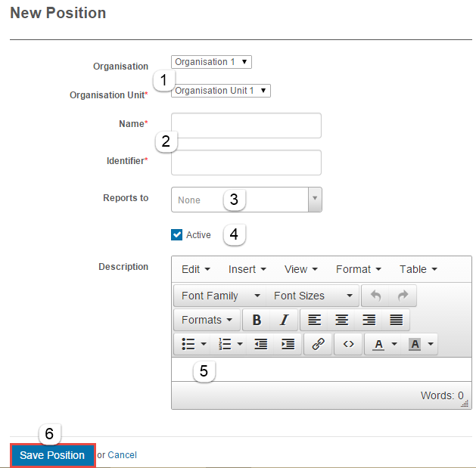This screenshot has height=468, width=476.
Task: Open the Organisation dropdown
Action: 211,62
